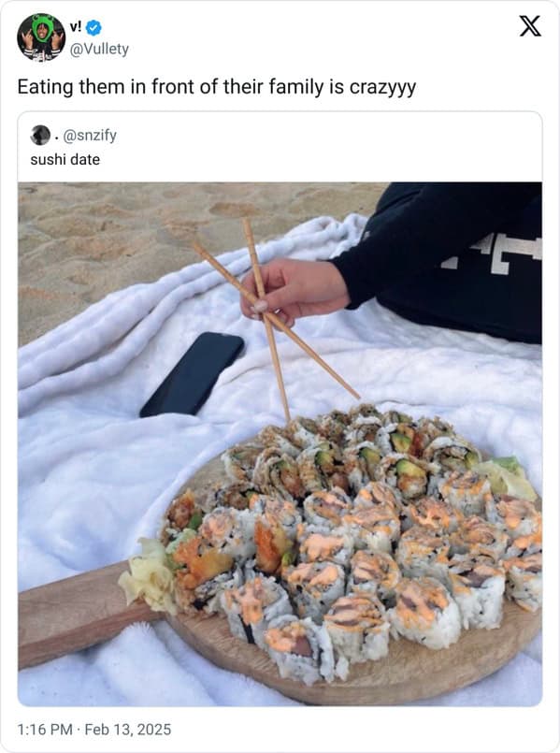Click the hand holding the chopsticks

[295, 291]
